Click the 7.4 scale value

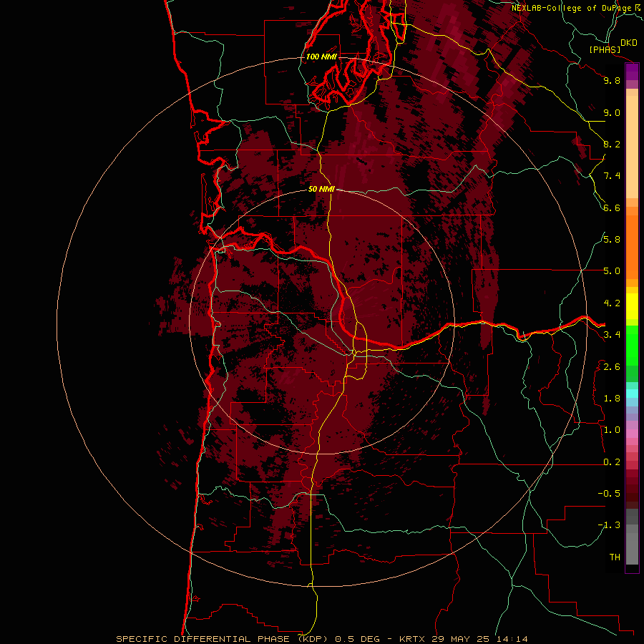tap(612, 176)
